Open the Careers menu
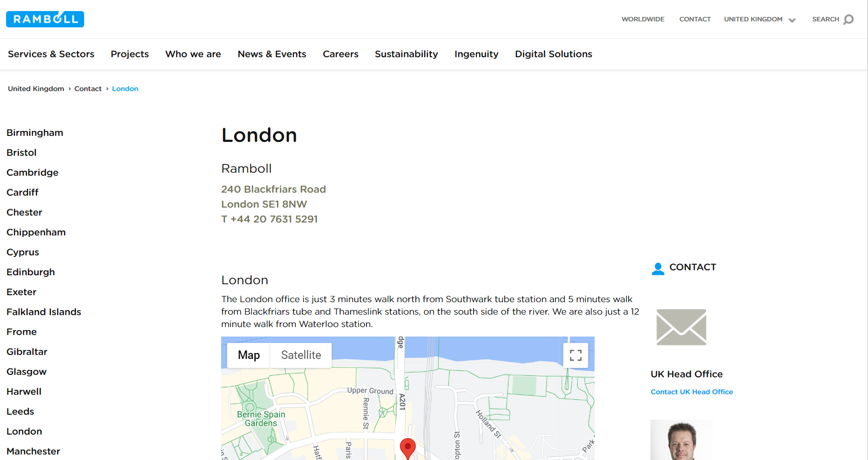The width and height of the screenshot is (868, 460). coord(341,54)
